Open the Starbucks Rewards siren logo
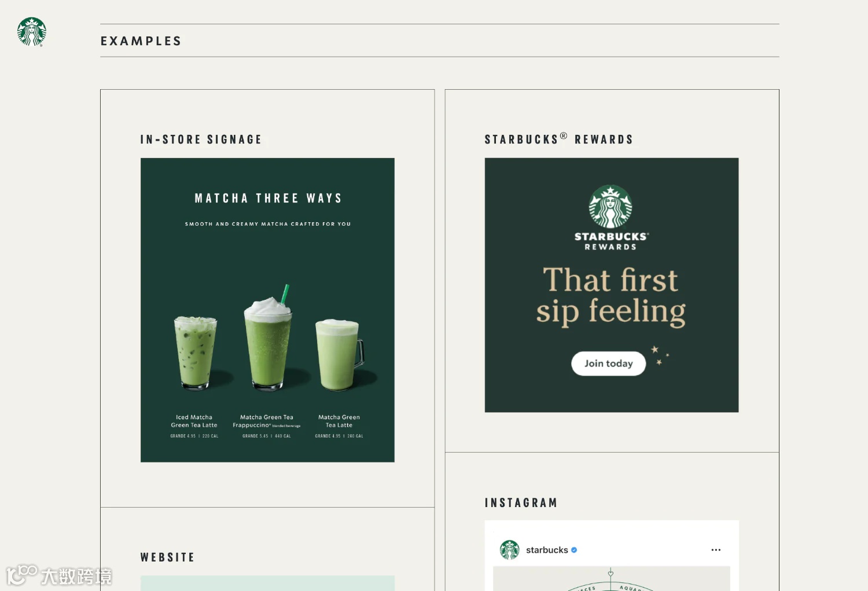Image resolution: width=868 pixels, height=591 pixels. (x=610, y=207)
